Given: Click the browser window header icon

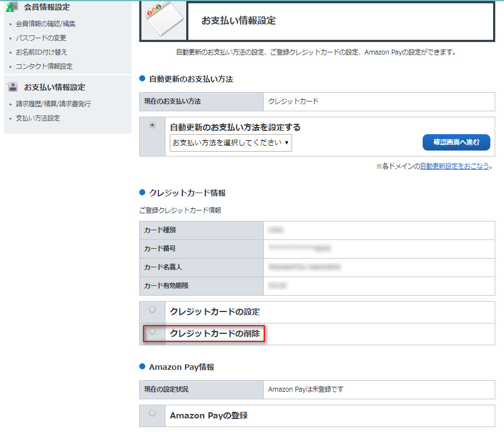Looking at the screenshot, I should click(x=163, y=21).
